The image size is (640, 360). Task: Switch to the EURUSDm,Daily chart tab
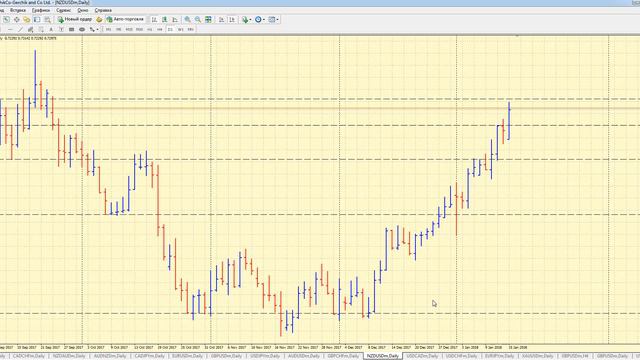point(188,356)
